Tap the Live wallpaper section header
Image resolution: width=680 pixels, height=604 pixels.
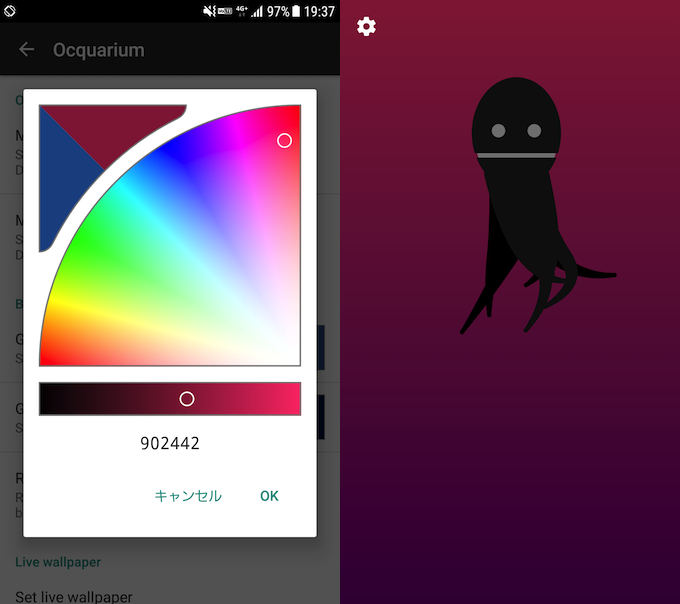[58, 562]
